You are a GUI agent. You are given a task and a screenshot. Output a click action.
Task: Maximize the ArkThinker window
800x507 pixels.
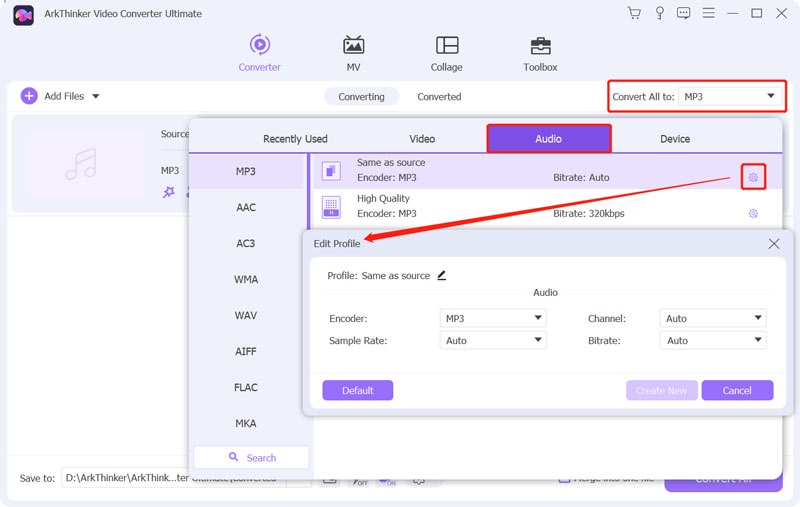click(x=757, y=13)
